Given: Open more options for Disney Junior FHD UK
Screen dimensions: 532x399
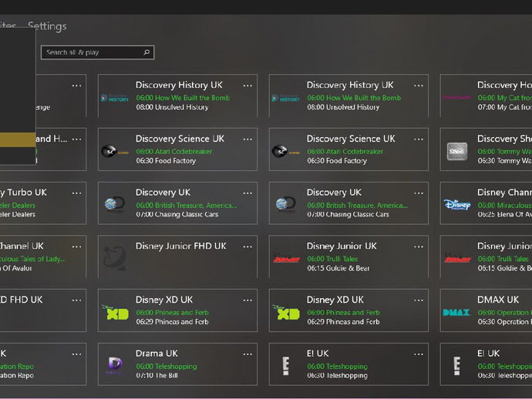Looking at the screenshot, I should tap(247, 246).
